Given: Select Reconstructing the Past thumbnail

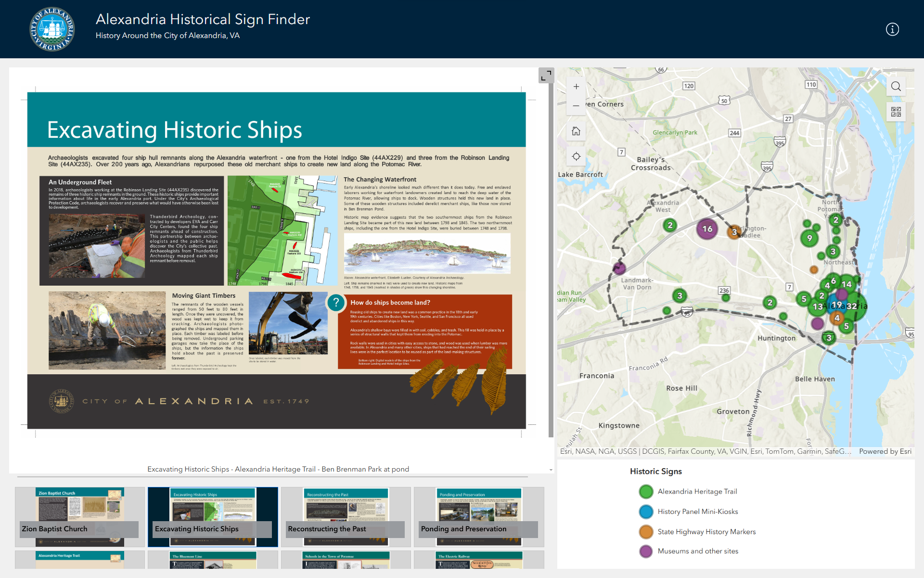Looking at the screenshot, I should click(346, 517).
